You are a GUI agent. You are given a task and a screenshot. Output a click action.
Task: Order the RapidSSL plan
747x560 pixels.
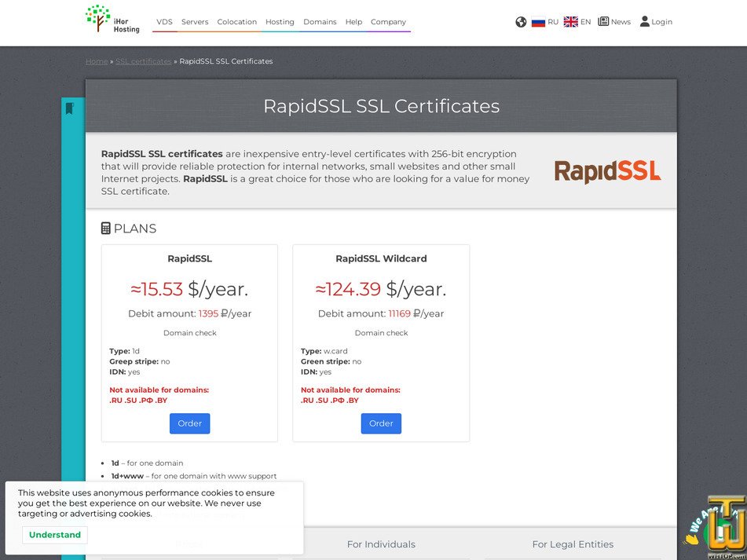click(x=189, y=423)
